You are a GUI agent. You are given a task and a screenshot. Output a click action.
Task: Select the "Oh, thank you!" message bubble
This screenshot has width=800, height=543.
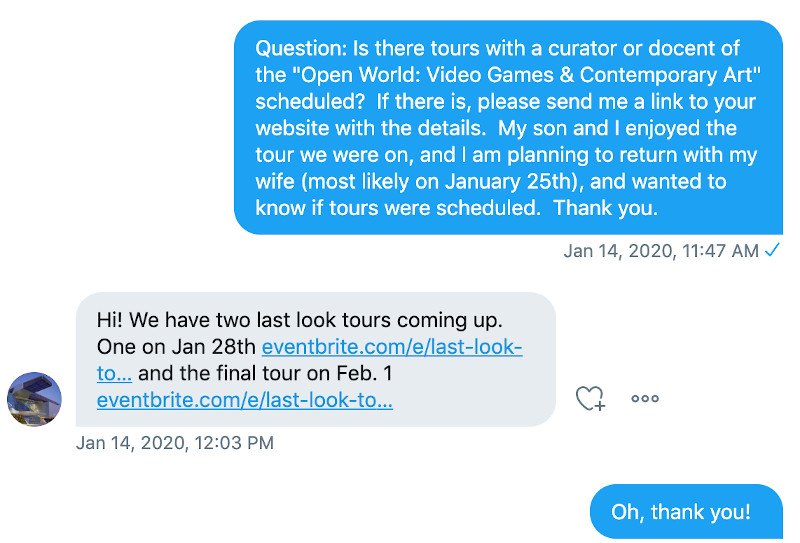tap(686, 511)
